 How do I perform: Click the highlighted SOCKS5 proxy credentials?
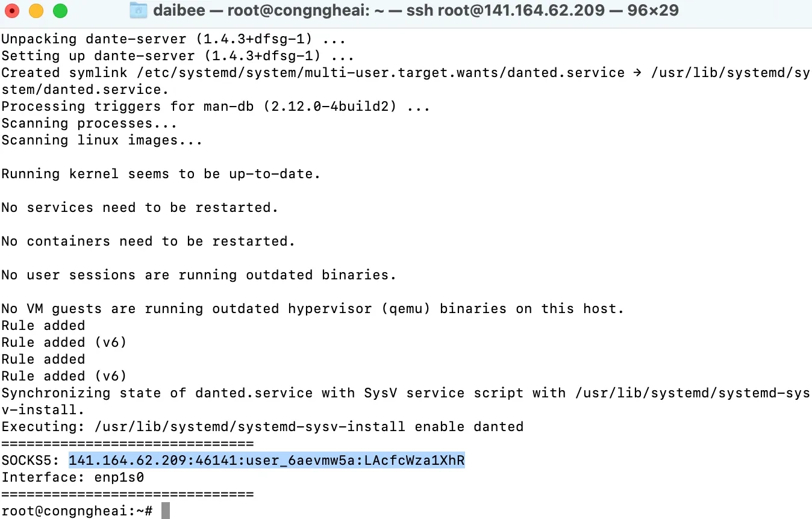[x=266, y=461]
